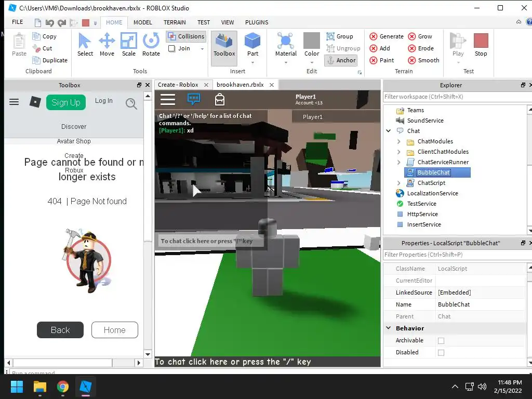Open the PLUGINS ribbon tab
This screenshot has height=399, width=532.
coord(257,22)
